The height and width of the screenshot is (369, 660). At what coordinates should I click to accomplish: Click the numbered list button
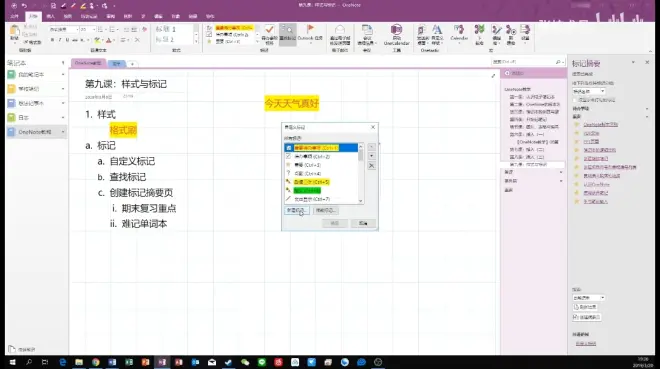[112, 29]
